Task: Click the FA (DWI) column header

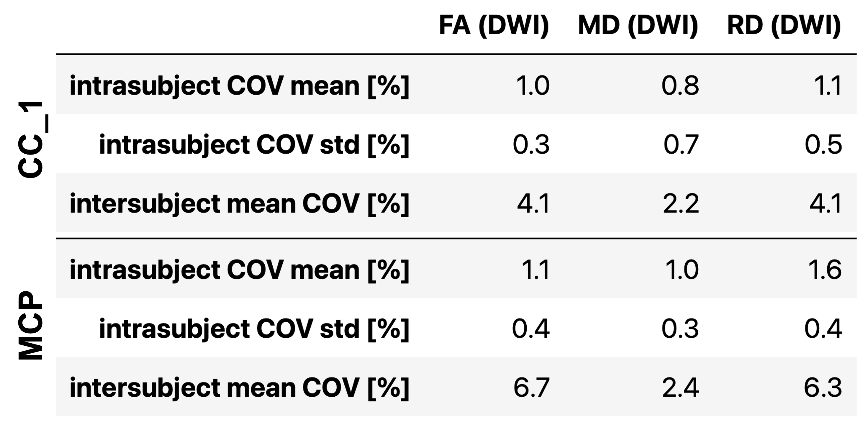Action: (494, 26)
